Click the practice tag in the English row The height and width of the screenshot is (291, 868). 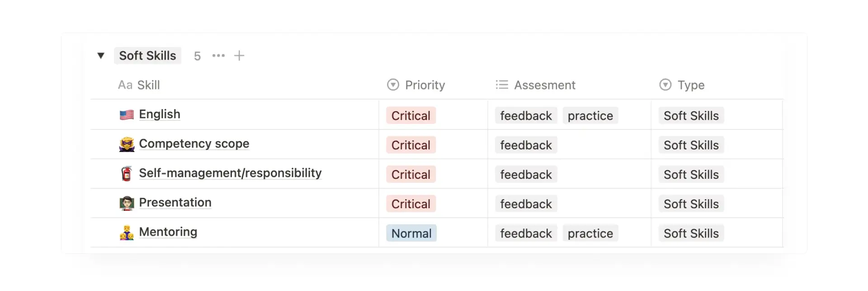click(x=590, y=115)
